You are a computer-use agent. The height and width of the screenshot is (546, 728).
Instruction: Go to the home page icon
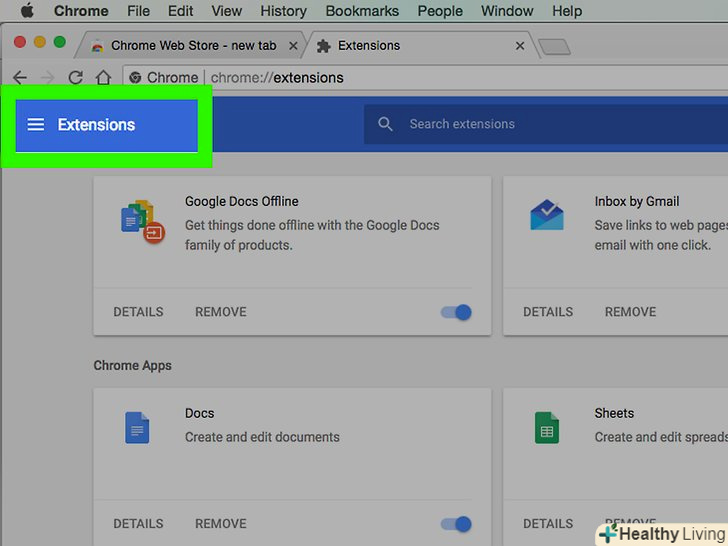coord(102,78)
